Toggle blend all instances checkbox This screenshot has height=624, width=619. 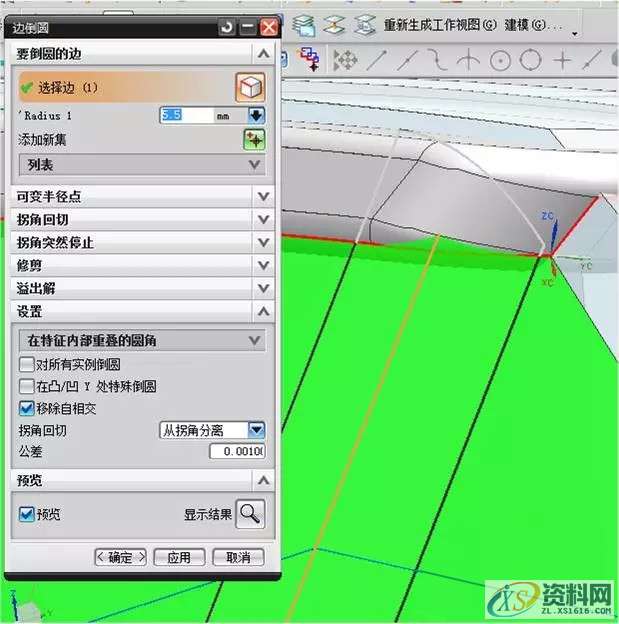click(x=27, y=364)
